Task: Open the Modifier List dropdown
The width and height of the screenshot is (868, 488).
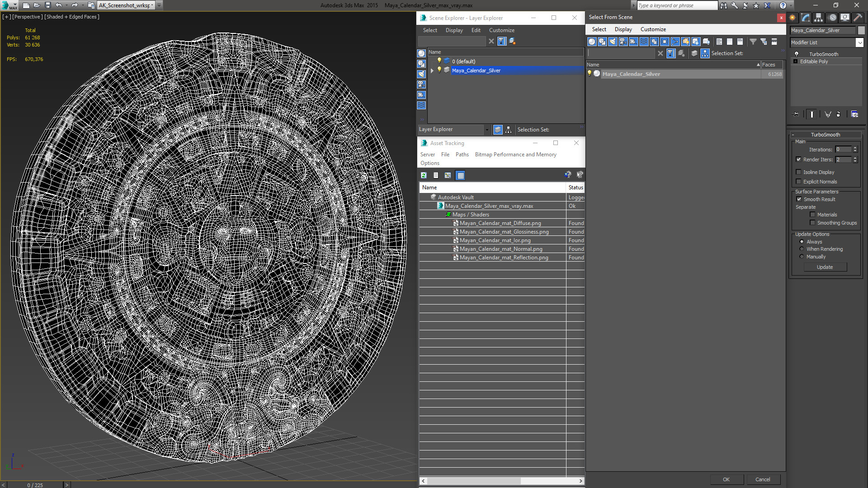Action: pyautogui.click(x=859, y=42)
